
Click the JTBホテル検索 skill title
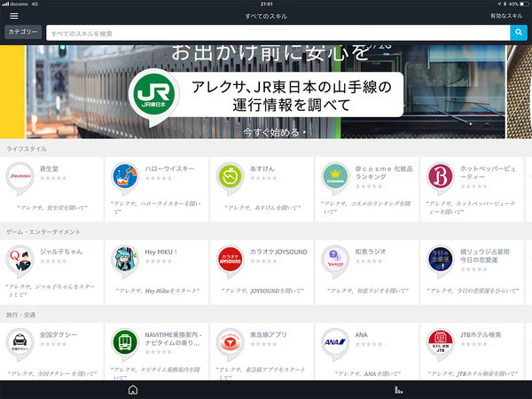[481, 335]
